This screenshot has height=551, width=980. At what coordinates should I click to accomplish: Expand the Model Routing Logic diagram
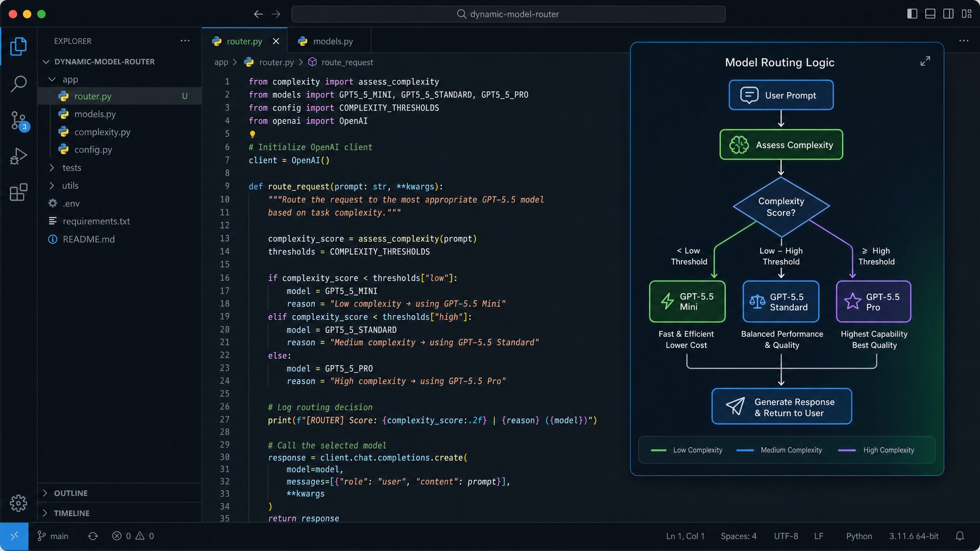[925, 61]
